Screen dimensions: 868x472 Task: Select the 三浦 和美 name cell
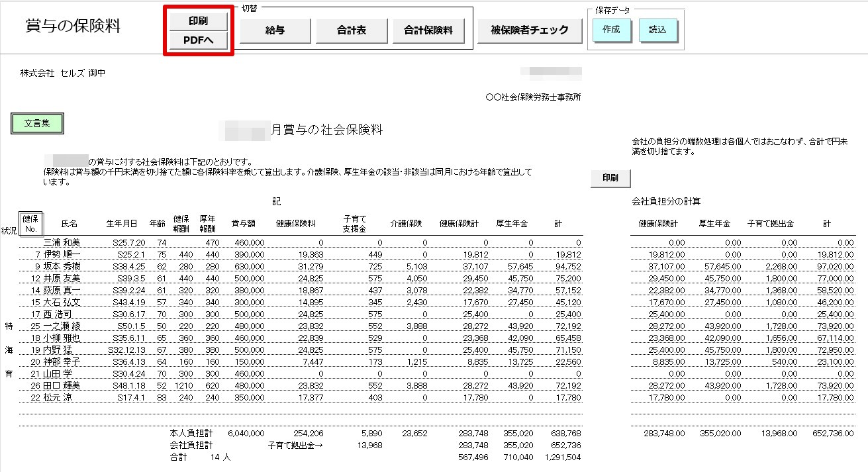[62, 243]
